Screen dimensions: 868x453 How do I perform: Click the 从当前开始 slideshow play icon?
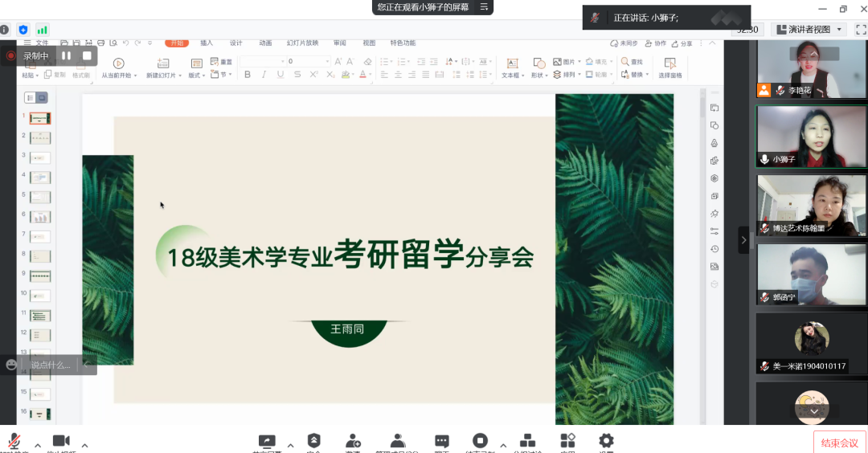(118, 63)
